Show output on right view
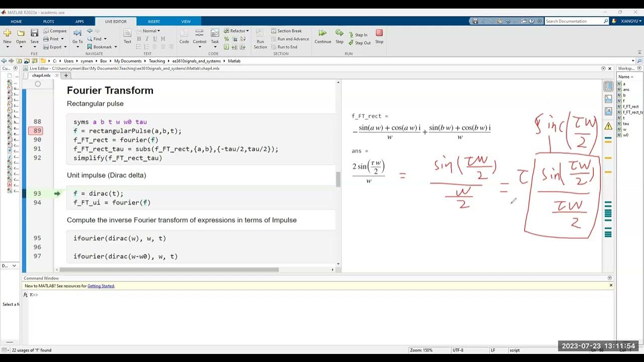The height and width of the screenshot is (362, 644). [608, 86]
